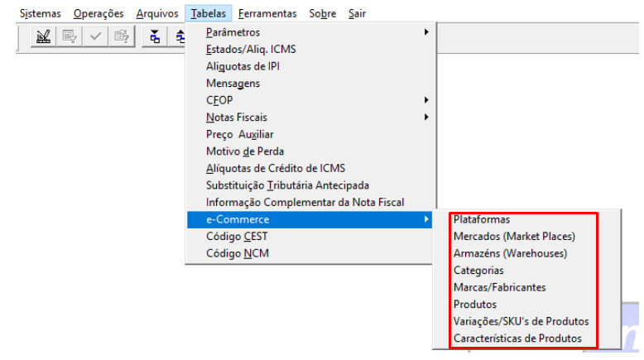This screenshot has height=360, width=644.
Task: Select Variações/SKU's de Produtos
Action: click(521, 321)
